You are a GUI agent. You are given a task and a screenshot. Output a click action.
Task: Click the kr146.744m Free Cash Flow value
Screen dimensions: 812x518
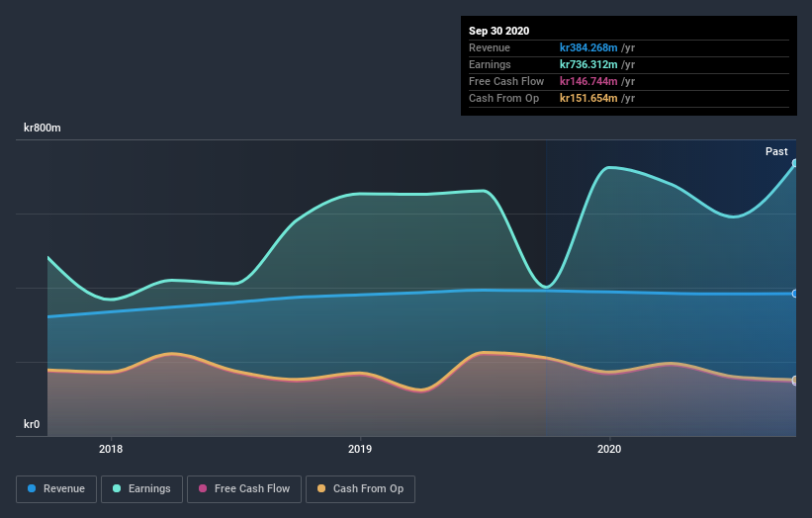tap(588, 81)
